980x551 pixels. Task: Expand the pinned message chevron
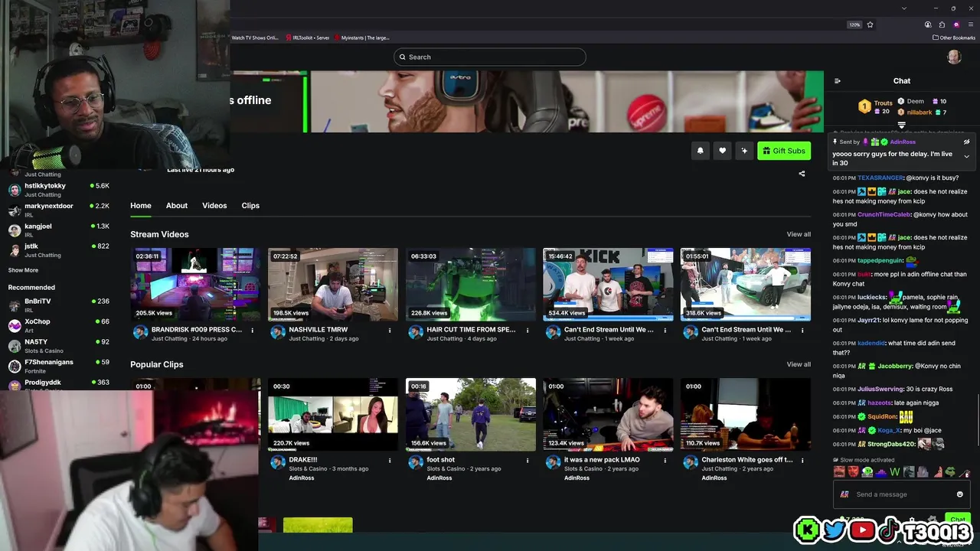[966, 156]
